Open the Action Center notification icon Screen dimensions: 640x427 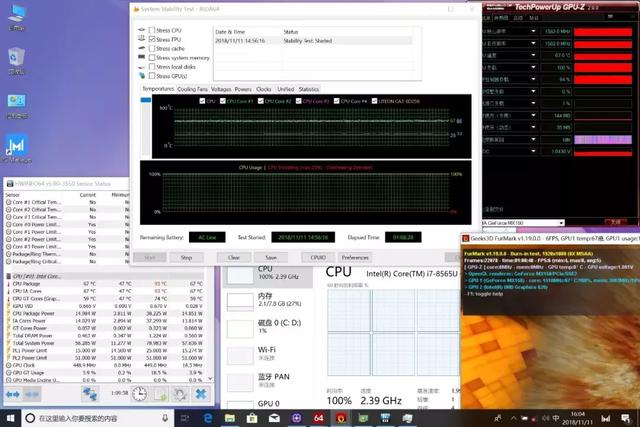pos(625,418)
